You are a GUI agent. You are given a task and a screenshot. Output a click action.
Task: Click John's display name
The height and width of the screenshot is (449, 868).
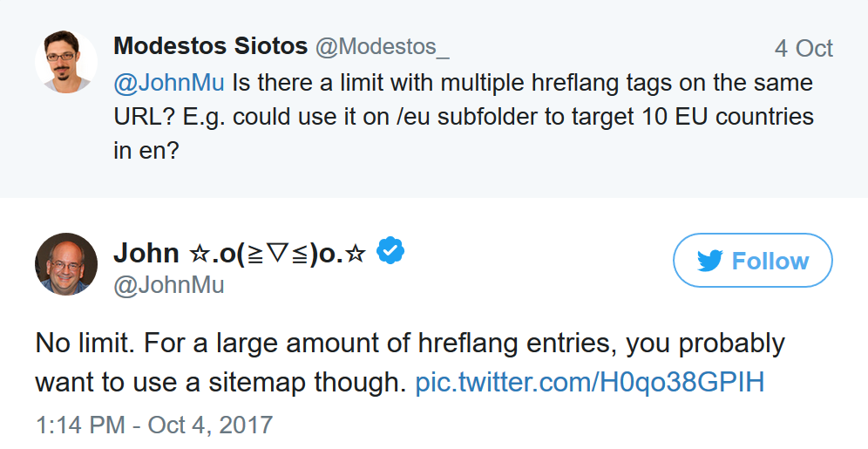146,253
